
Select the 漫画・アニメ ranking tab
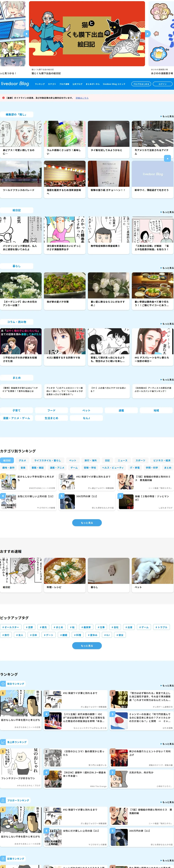pyautogui.click(x=57, y=468)
